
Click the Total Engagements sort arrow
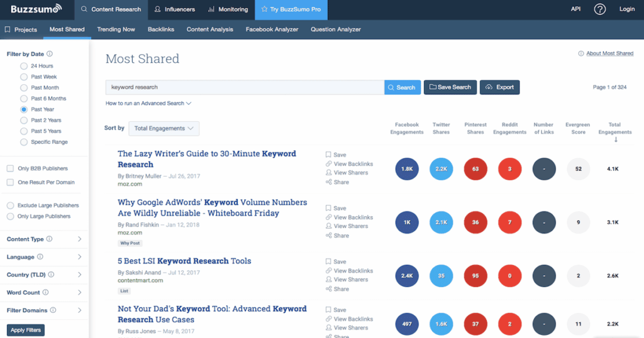615,140
